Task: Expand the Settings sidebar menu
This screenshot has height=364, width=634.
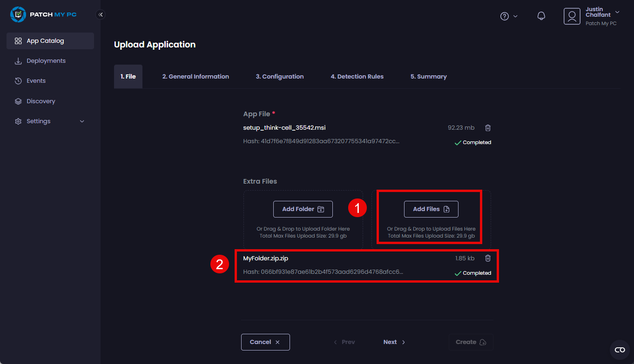Action: (50, 121)
